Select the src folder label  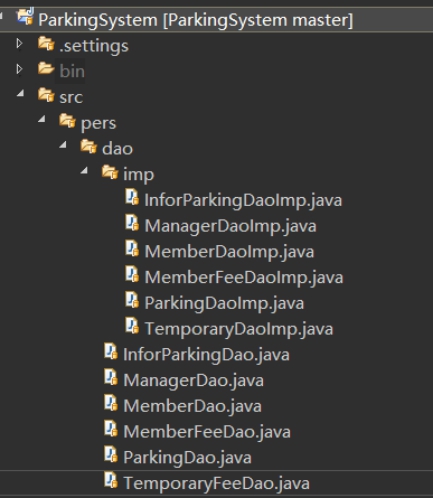click(x=71, y=98)
